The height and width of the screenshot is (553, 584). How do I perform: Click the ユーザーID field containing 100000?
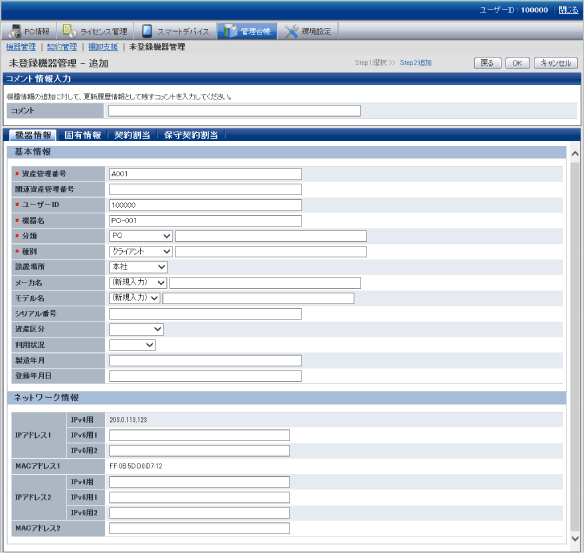pos(205,205)
